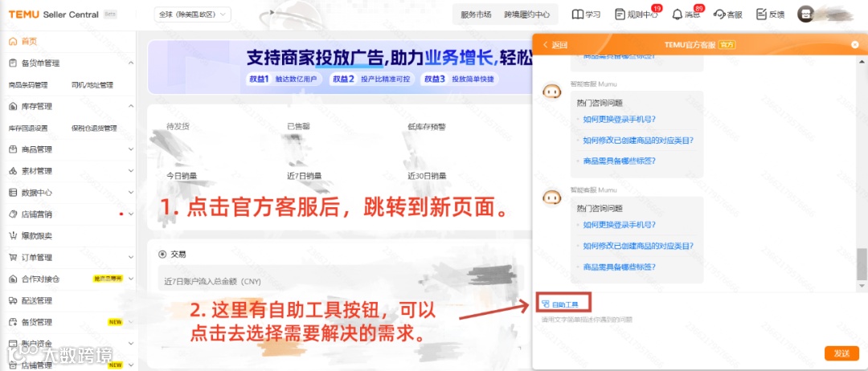Click the TEMU Seller Central logo
868x371 pixels.
(53, 14)
